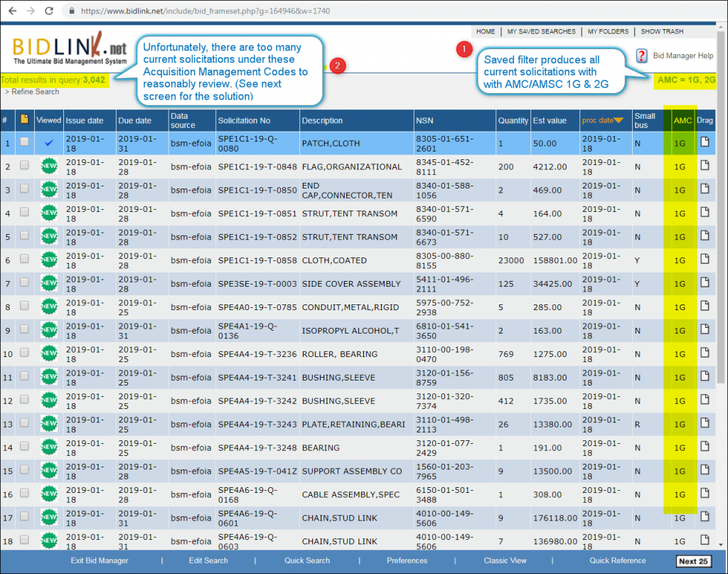Click drag document icon for PLATE,RETAINING row
The height and width of the screenshot is (574, 728).
click(x=705, y=422)
